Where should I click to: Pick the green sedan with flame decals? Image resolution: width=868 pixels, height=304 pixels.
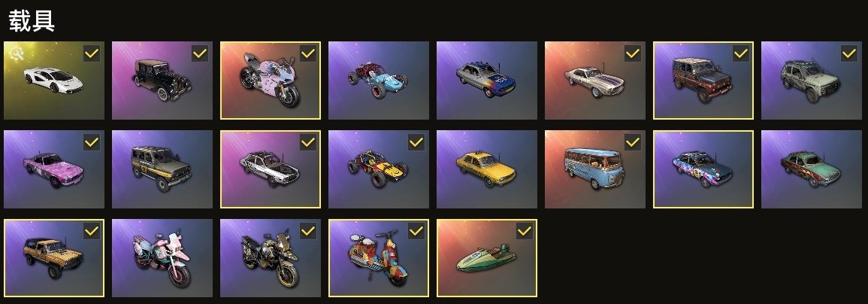[x=812, y=169]
